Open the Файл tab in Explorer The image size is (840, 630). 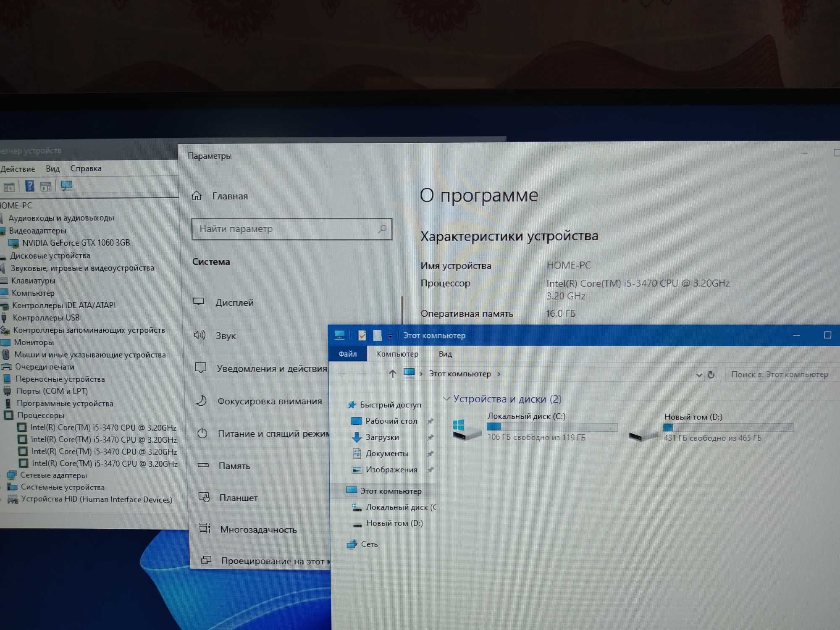coord(348,354)
